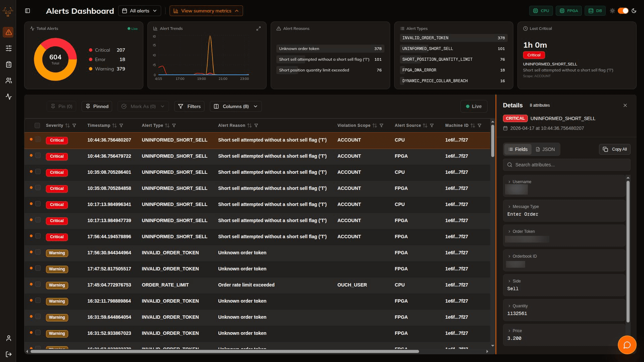Open the alerts warning icon in sidebar
The width and height of the screenshot is (644, 362).
[8, 32]
